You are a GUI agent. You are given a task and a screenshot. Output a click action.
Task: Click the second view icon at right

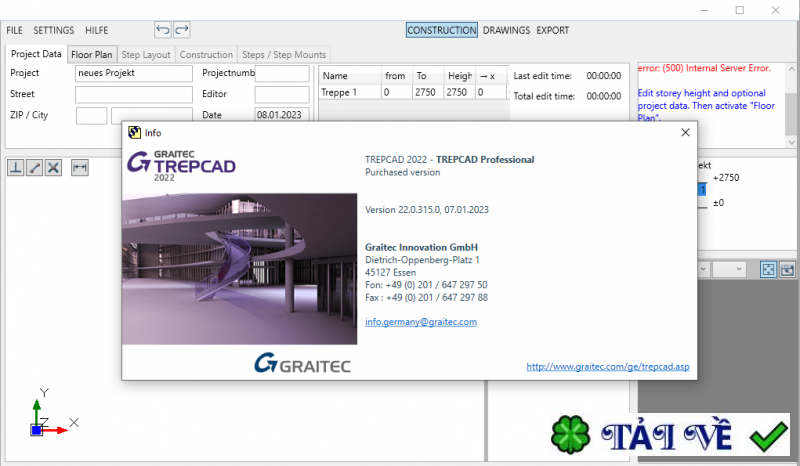[787, 269]
